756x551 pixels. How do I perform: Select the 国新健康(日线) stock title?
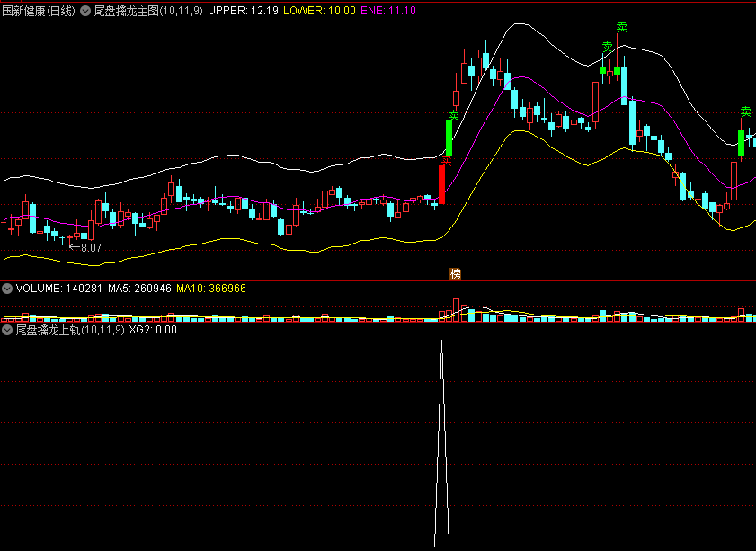(39, 11)
